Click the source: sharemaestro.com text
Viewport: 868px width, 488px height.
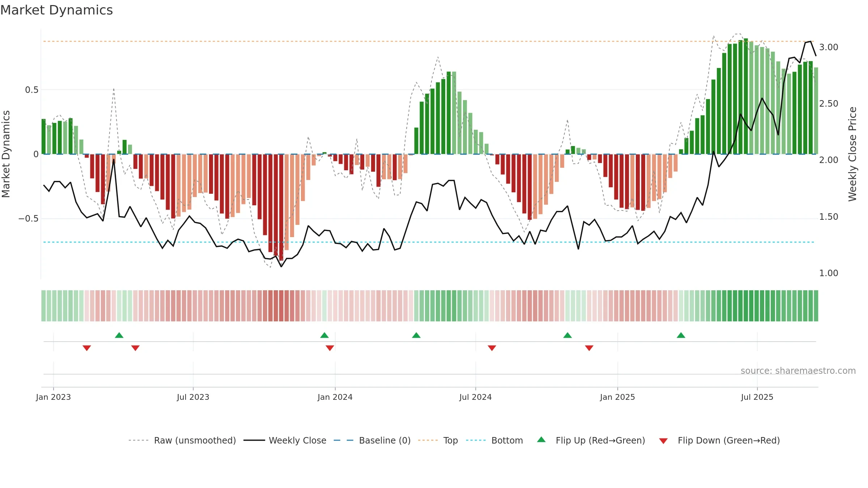[x=798, y=371]
